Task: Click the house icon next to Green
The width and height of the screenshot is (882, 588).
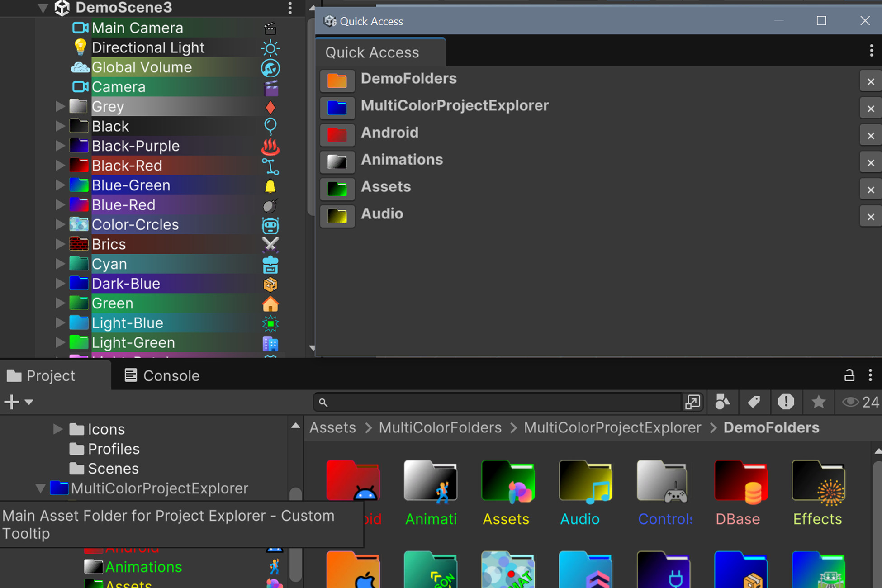Action: (x=270, y=303)
